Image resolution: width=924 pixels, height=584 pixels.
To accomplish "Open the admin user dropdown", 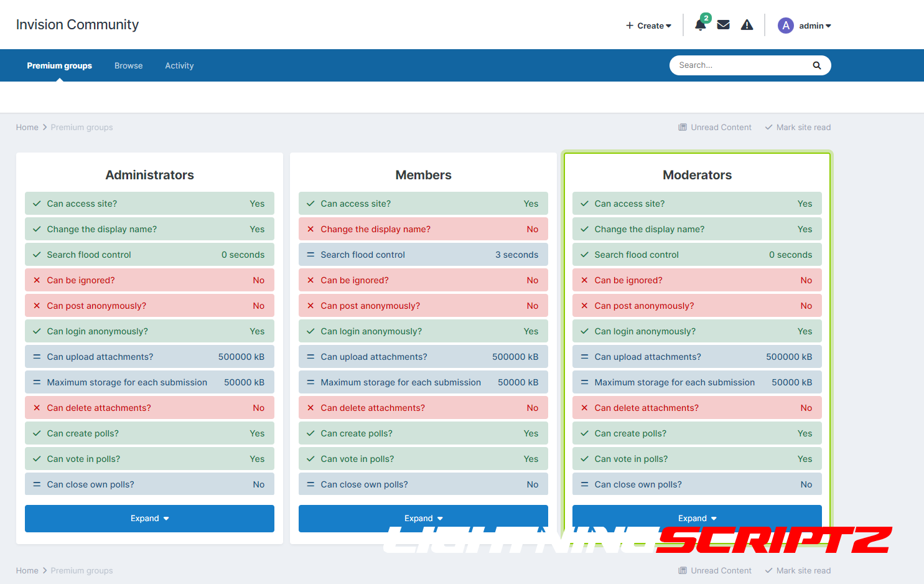I will tap(814, 26).
